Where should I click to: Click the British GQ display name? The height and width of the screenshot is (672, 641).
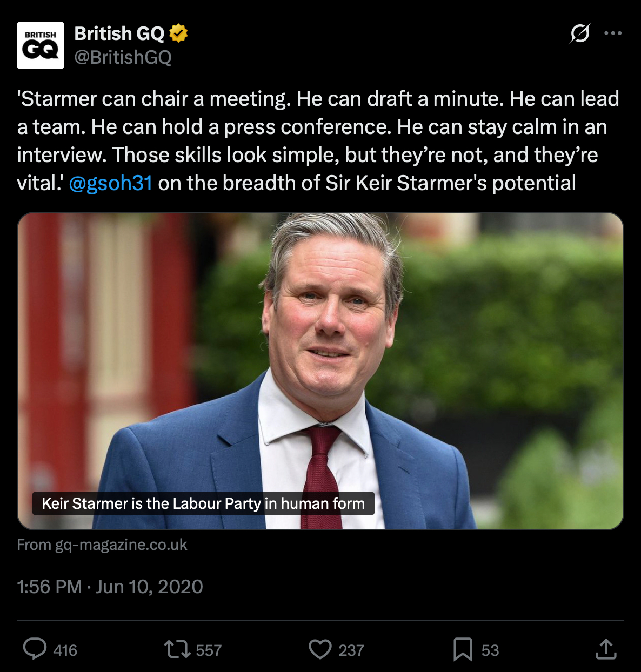point(119,33)
